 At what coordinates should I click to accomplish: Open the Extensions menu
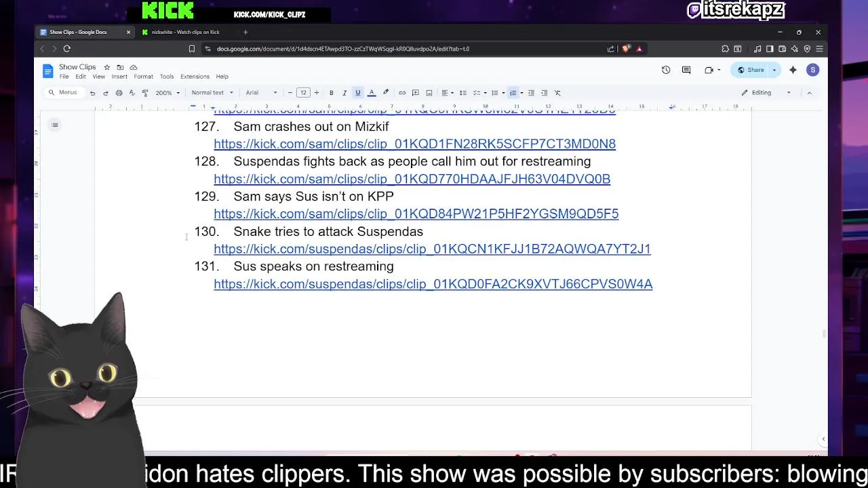(195, 77)
